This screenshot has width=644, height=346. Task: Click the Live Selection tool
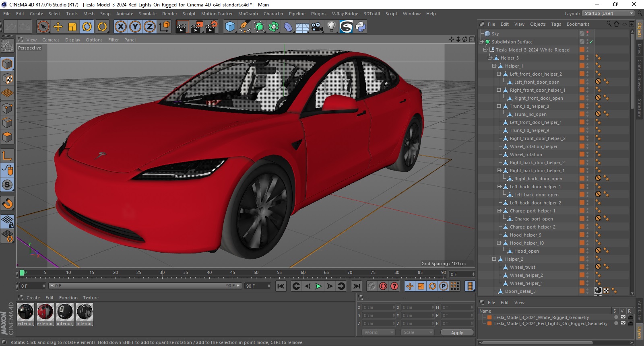click(x=43, y=27)
